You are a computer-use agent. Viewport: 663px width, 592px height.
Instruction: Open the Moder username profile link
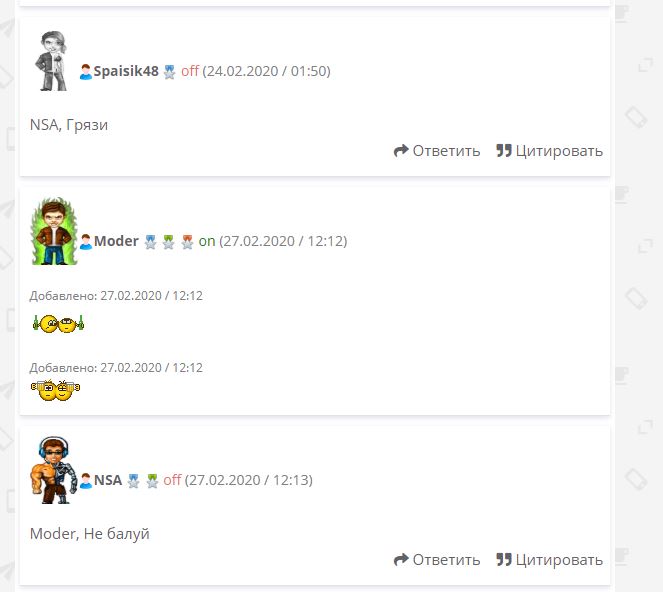pos(116,241)
